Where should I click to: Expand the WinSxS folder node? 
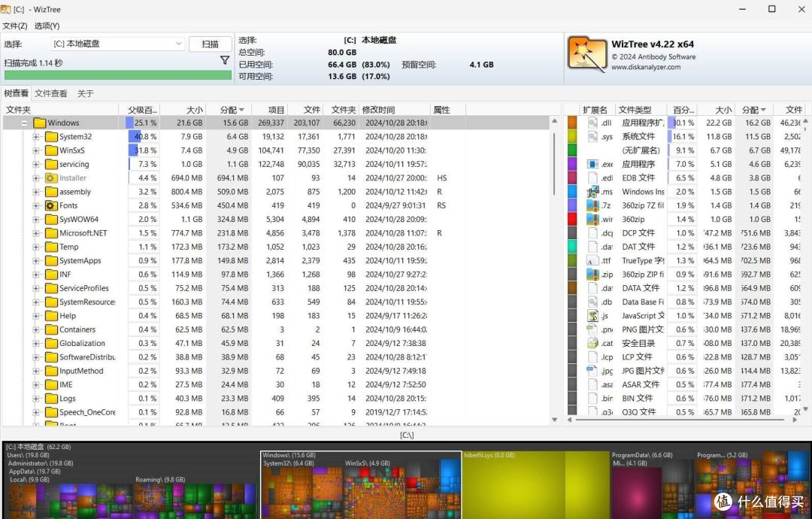pos(36,150)
